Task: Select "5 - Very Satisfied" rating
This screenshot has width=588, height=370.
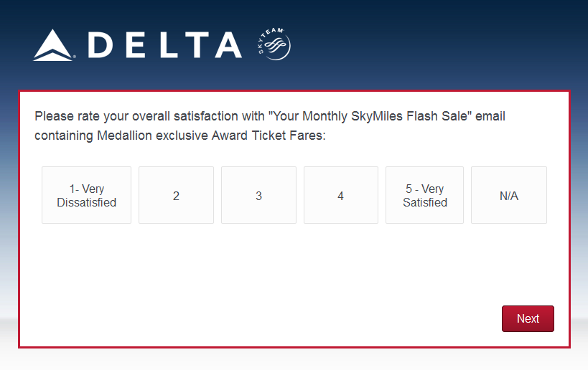Action: point(424,195)
